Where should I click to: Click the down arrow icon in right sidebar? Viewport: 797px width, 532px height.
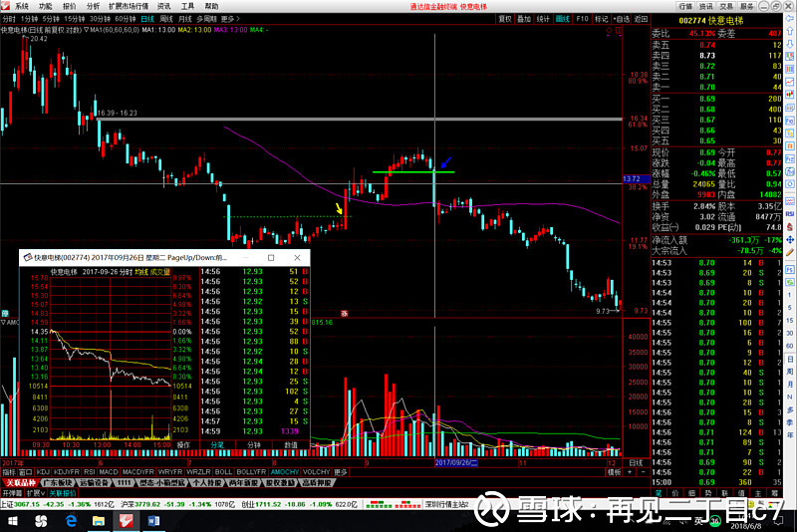[x=789, y=43]
